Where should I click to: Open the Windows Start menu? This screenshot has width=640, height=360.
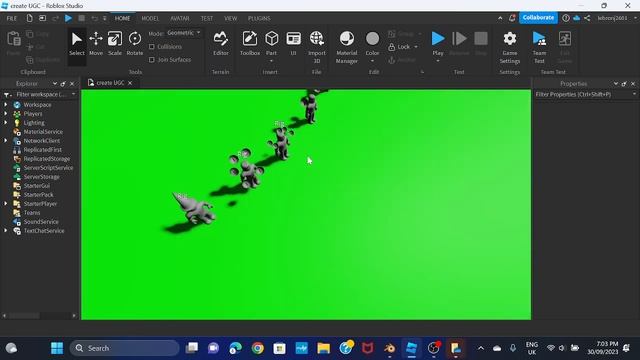click(x=57, y=348)
